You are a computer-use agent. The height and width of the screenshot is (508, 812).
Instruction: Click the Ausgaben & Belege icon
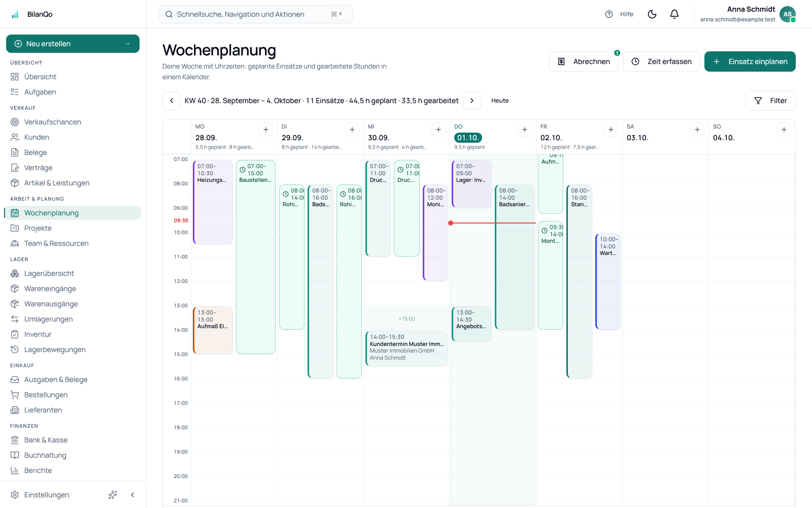(x=15, y=379)
